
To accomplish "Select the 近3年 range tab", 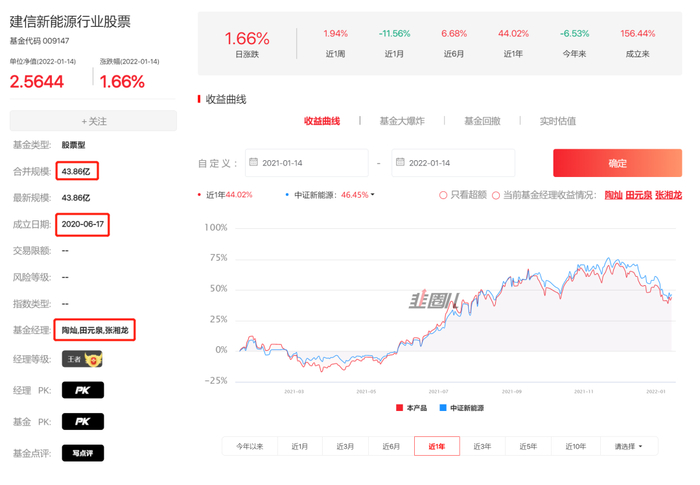I will [x=482, y=446].
